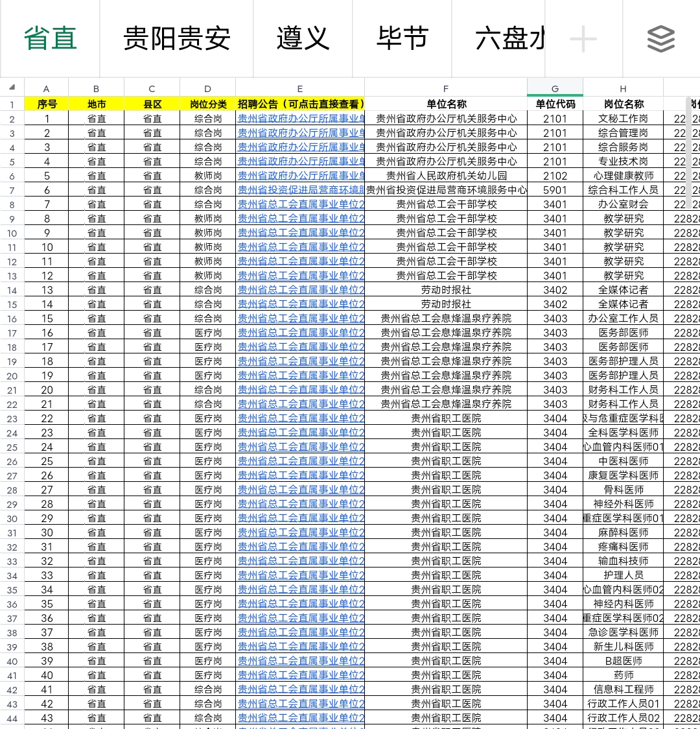The image size is (700, 729).
Task: Select all cells with corner triangle
Action: click(12, 88)
